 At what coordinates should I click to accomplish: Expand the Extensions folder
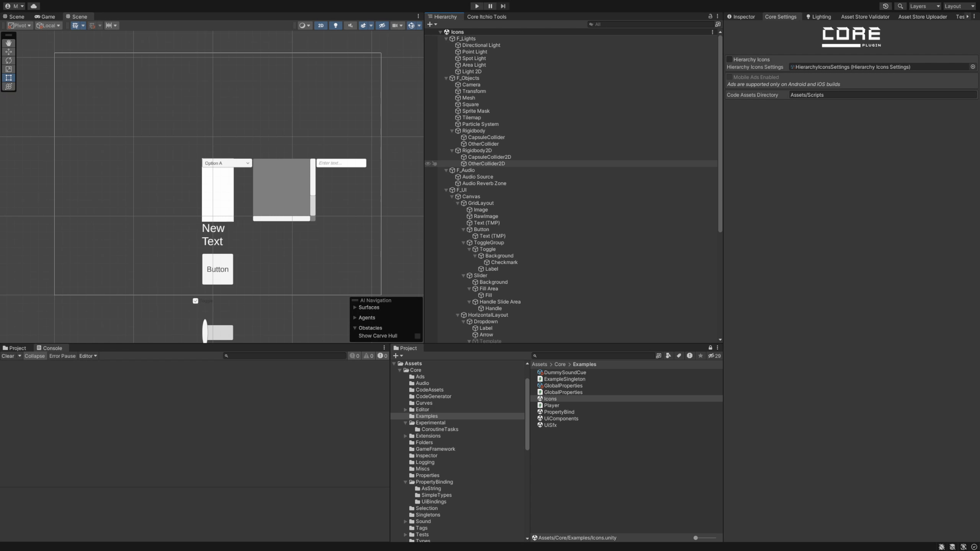[x=405, y=436]
